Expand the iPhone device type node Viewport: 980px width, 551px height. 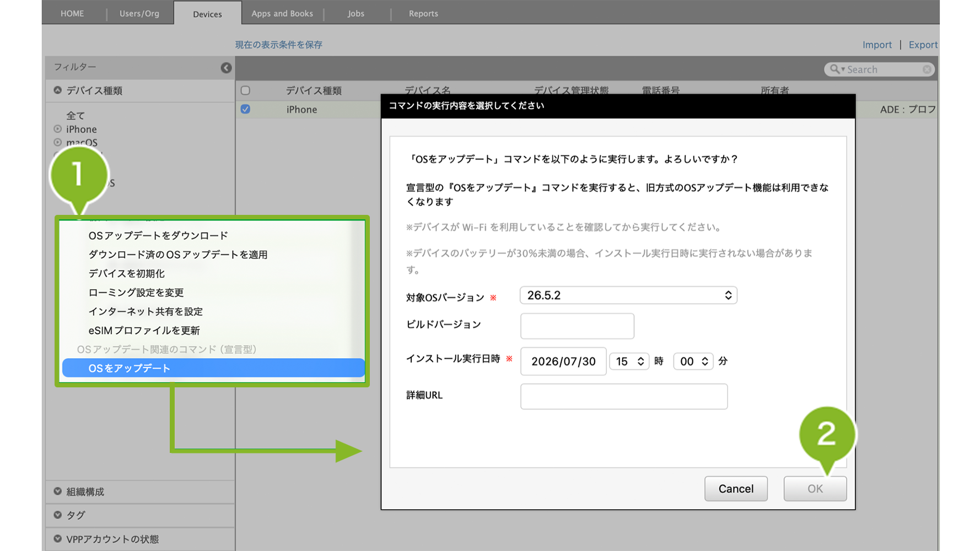pyautogui.click(x=57, y=129)
